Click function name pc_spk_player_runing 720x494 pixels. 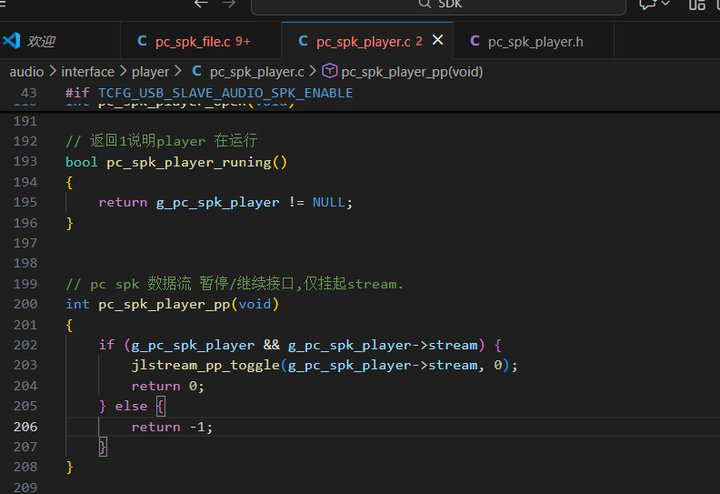189,162
